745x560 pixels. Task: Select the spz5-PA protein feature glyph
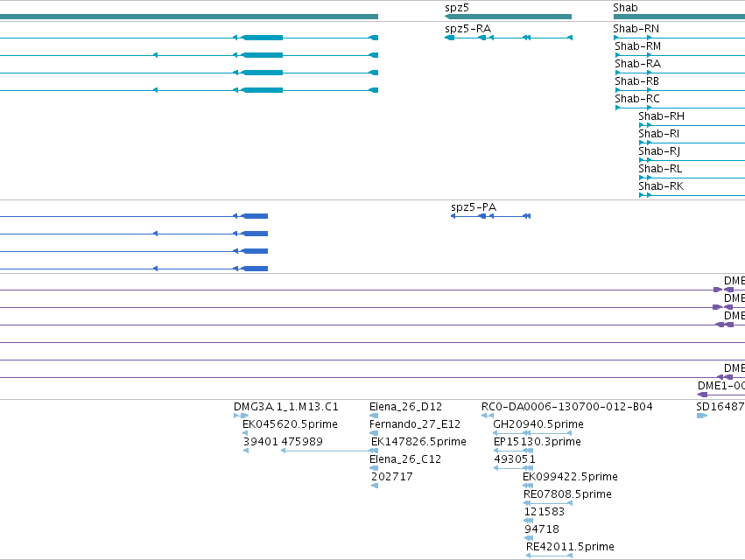[x=490, y=216]
